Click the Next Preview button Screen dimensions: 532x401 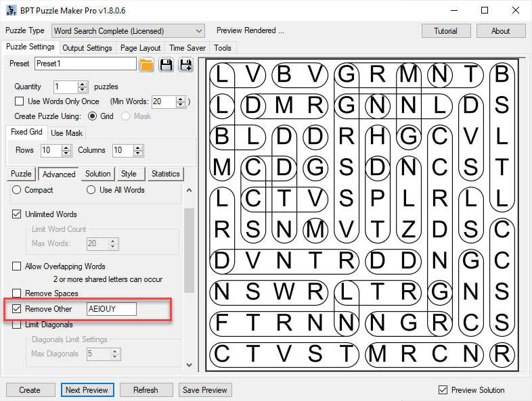[x=87, y=390]
